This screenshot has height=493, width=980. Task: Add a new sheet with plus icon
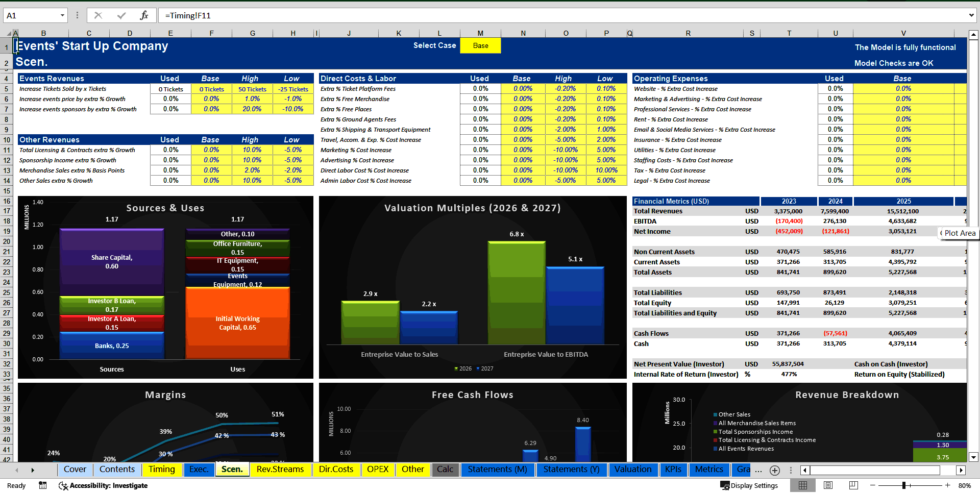tap(775, 470)
